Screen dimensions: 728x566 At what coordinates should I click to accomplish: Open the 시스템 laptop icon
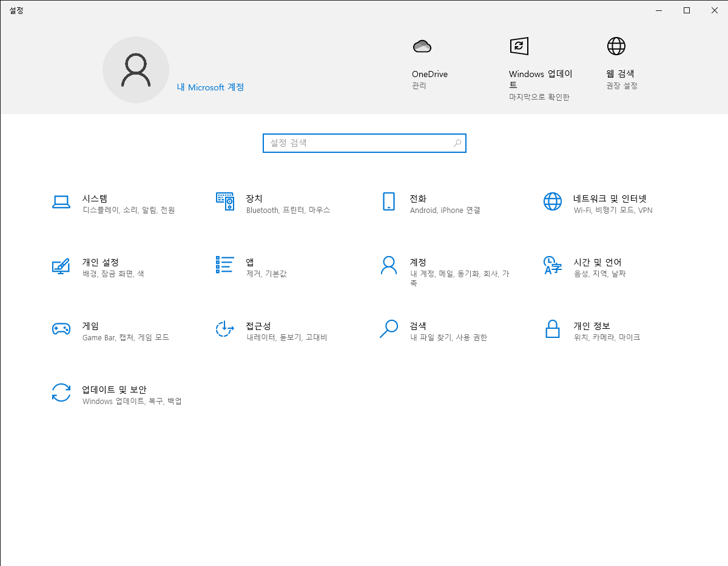61,202
